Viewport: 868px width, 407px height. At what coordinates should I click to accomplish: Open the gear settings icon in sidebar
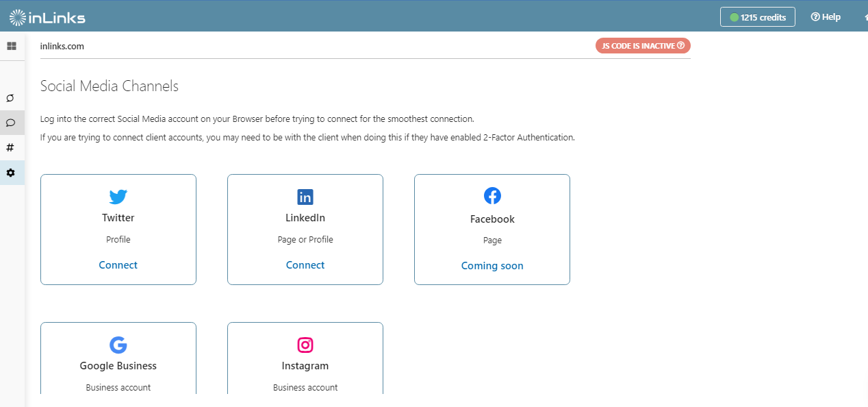(10, 173)
